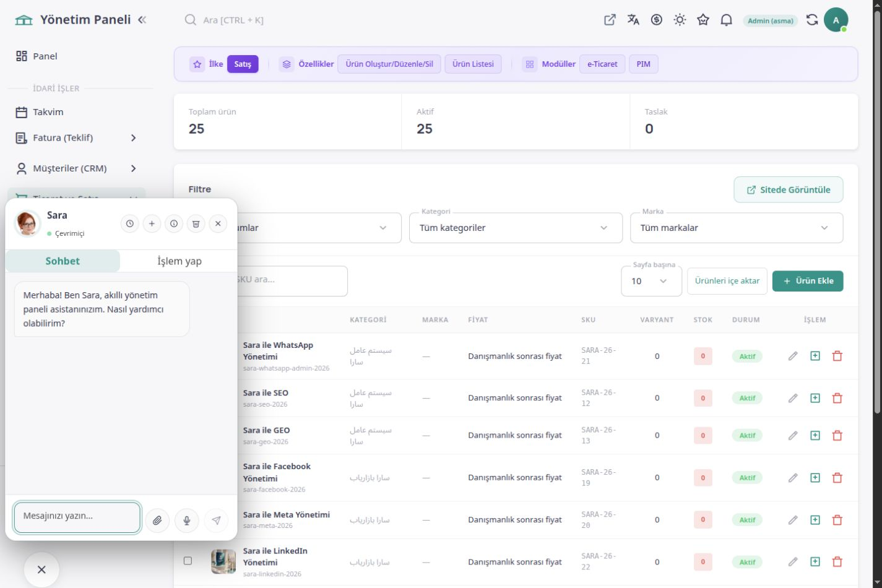Click 'Ürün Oluştur/Düzenle/Sil' tag
The height and width of the screenshot is (588, 882).
click(389, 64)
